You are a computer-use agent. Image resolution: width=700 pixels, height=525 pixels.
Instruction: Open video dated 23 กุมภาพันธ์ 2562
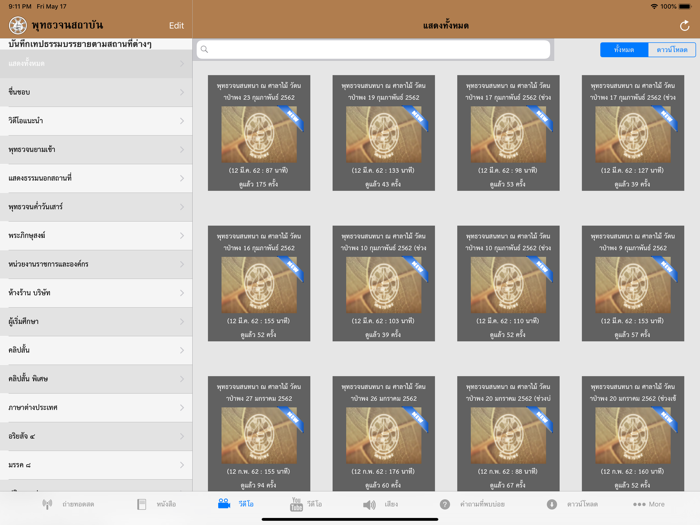258,133
